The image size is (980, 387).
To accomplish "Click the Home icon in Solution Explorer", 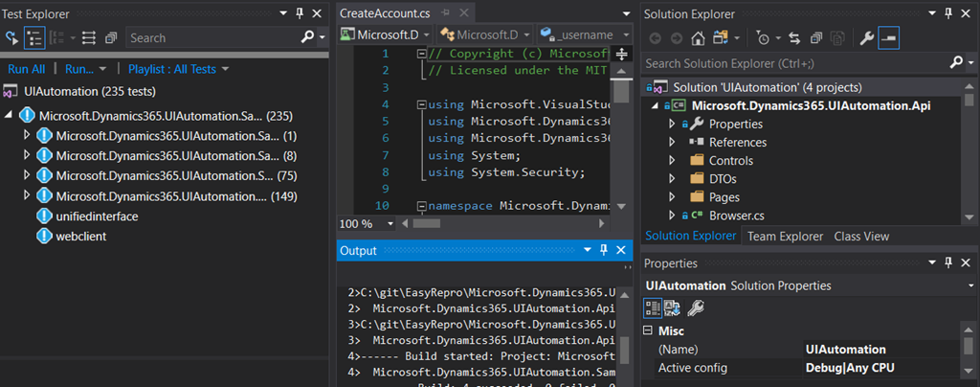I will (698, 38).
